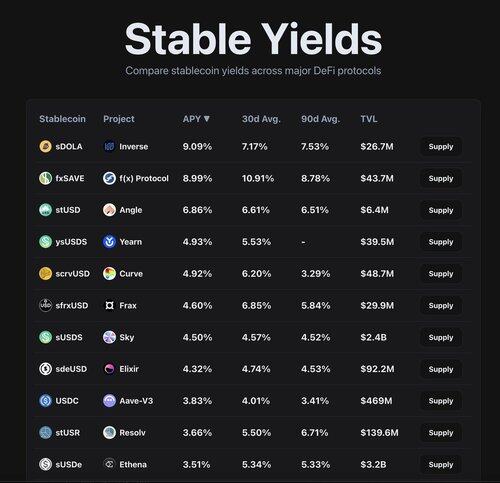Viewport: 500px width, 483px height.
Task: Open the sdeUSD Elixir table row
Action: pos(253,369)
